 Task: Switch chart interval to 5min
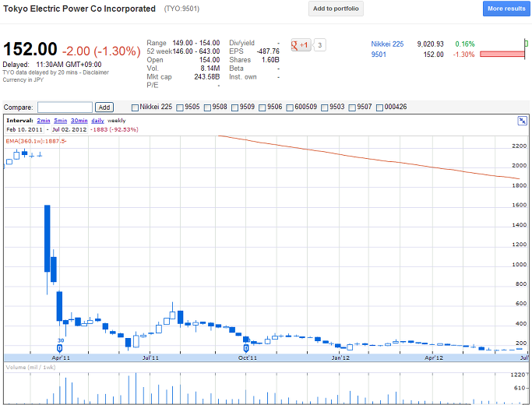coord(61,121)
